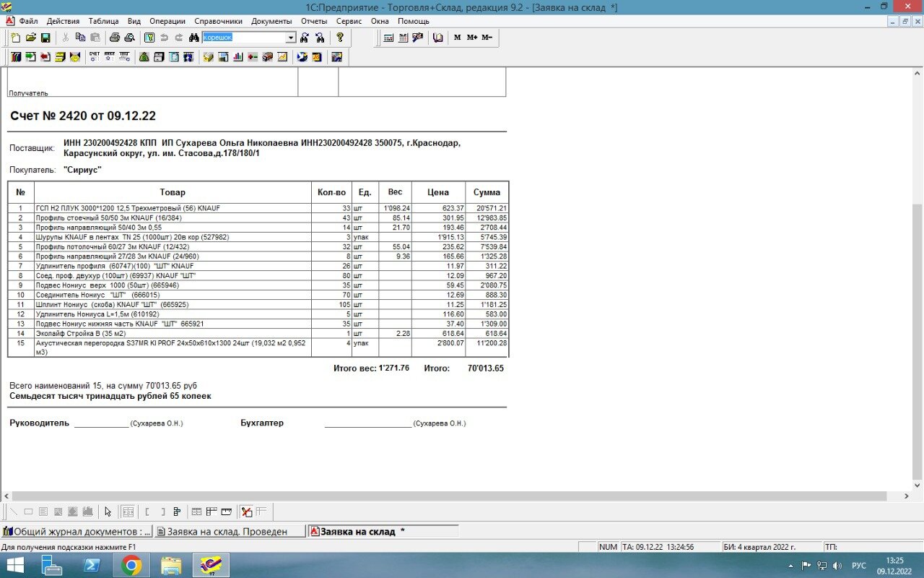Viewport: 924px width, 578px height.
Task: Click 'Итого вес: 1'271.76' text
Action: (371, 368)
